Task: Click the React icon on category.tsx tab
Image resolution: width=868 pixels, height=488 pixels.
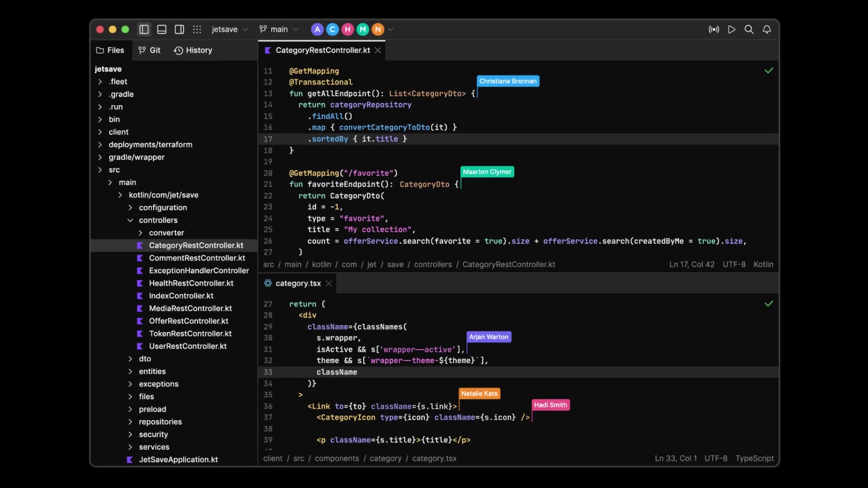Action: point(268,283)
